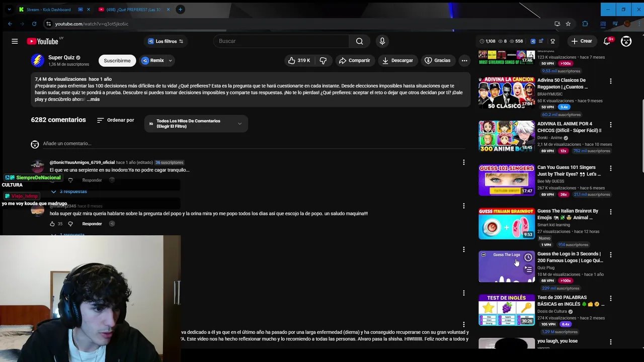
Task: Open the notifications bell
Action: (x=607, y=41)
